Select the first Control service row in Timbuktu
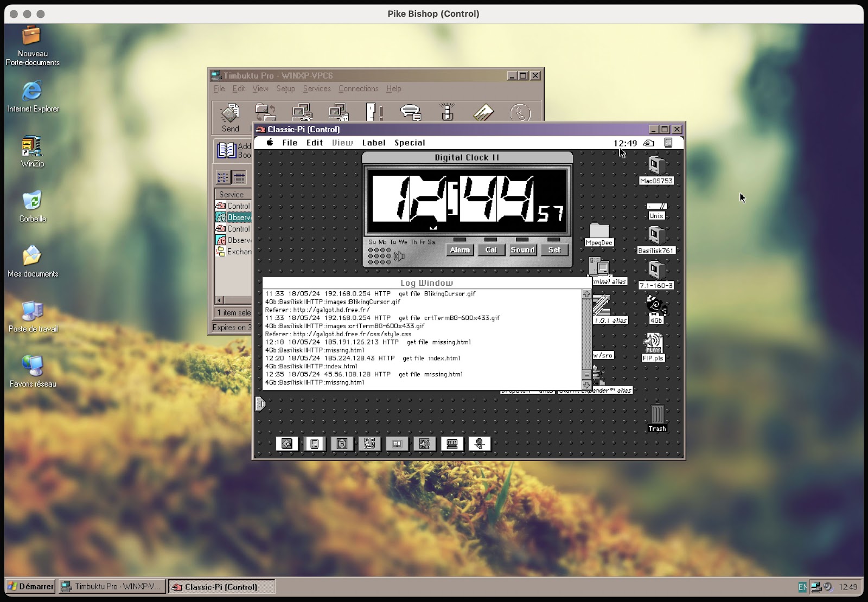This screenshot has height=602, width=868. tap(233, 206)
